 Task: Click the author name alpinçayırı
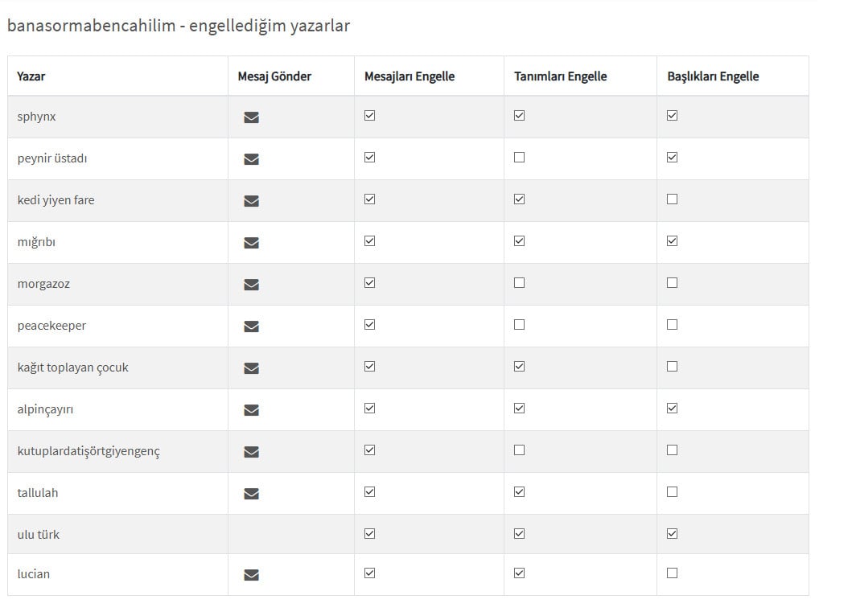coord(46,409)
